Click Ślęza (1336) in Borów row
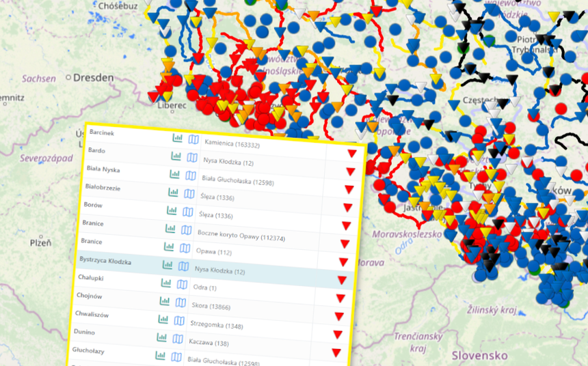The height and width of the screenshot is (366, 588). click(x=215, y=215)
